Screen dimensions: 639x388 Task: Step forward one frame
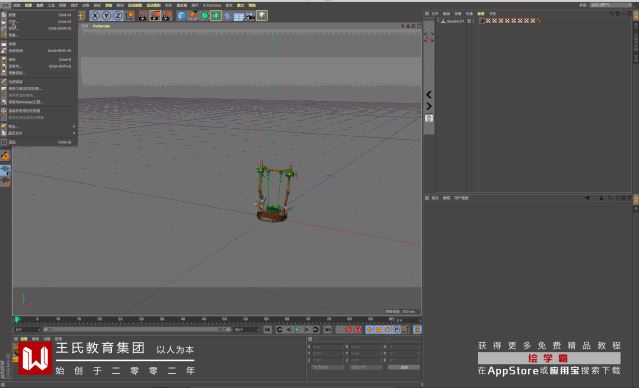[x=306, y=329]
